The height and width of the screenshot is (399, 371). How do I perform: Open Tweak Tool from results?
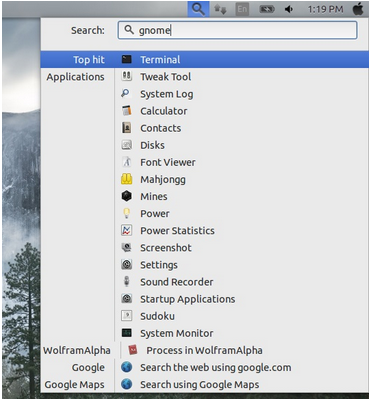165,77
